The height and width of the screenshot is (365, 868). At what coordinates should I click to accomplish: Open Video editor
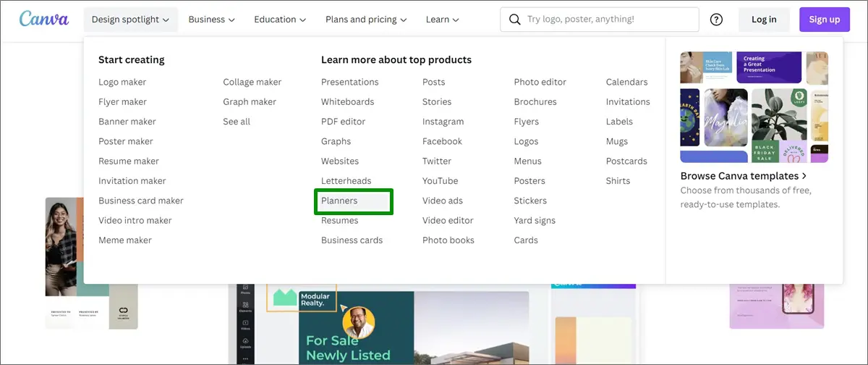448,220
